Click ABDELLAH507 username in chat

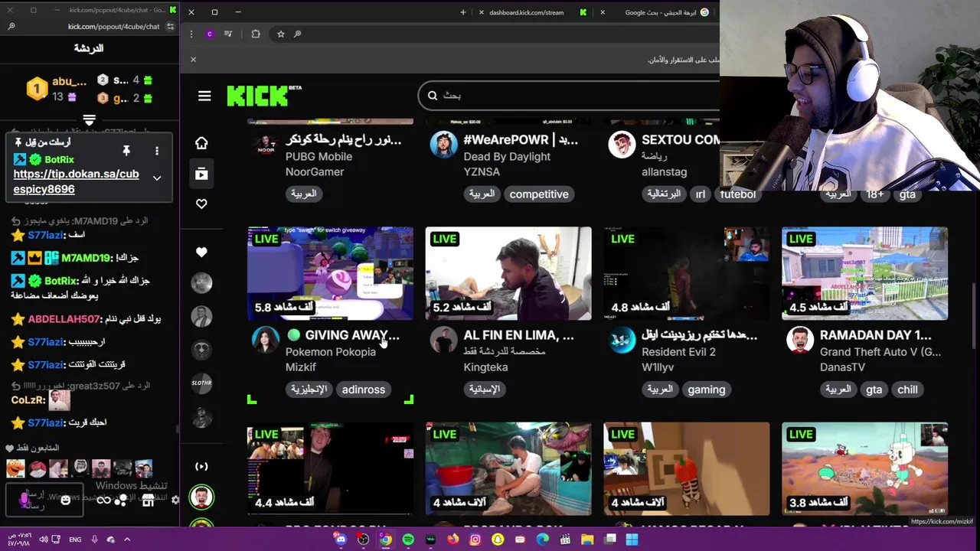pyautogui.click(x=64, y=319)
